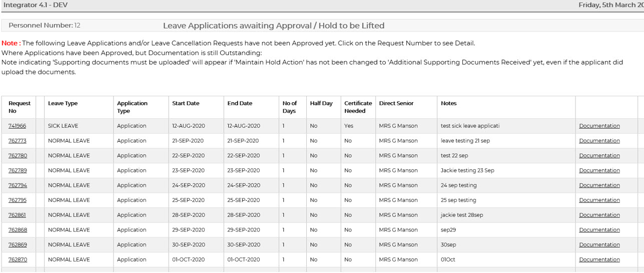
Task: Click Documentation link for the 'sep29' row
Action: pos(599,230)
